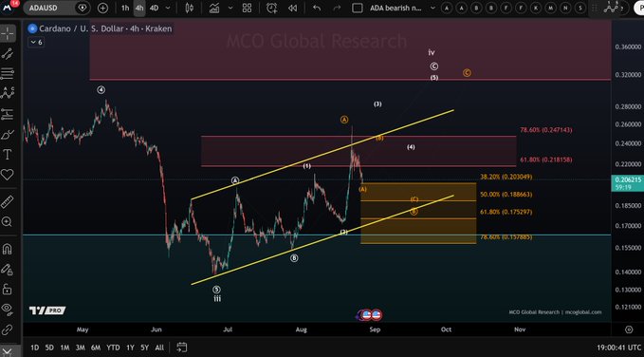The height and width of the screenshot is (357, 644).
Task: Click the 61.80% (0.175297) retracement label
Action: point(506,212)
